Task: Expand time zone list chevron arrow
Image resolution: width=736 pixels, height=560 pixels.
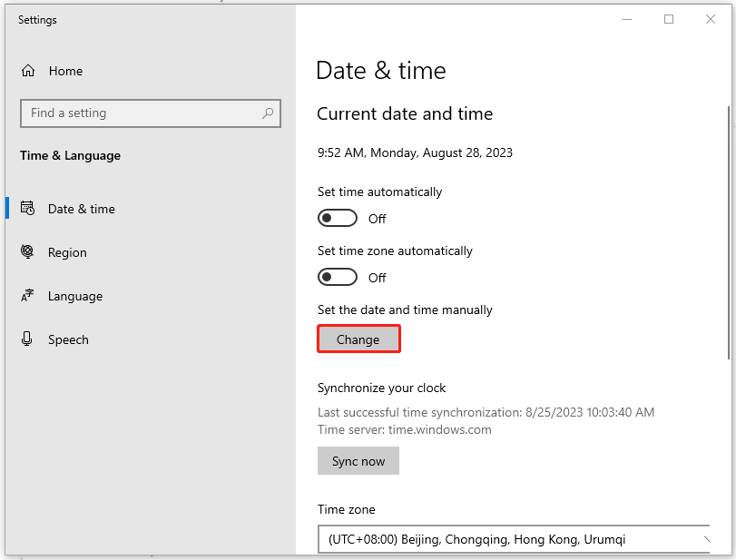Action: [x=707, y=539]
